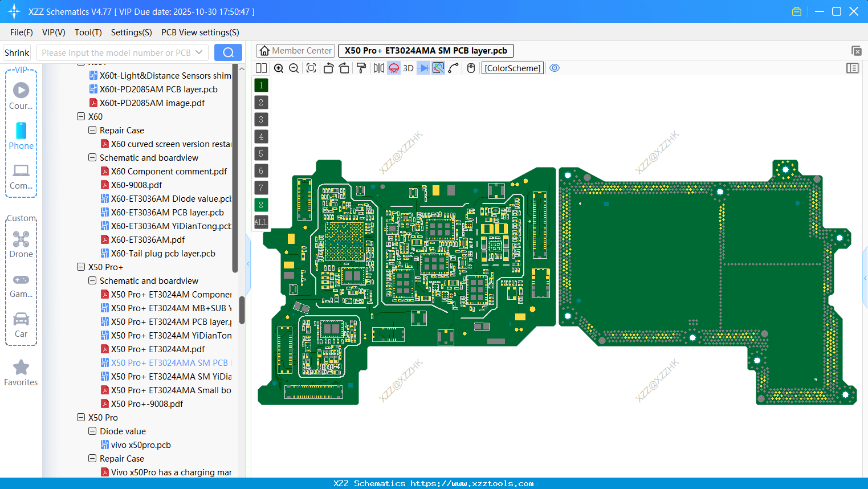Open the split screen comparison icon

click(x=261, y=68)
